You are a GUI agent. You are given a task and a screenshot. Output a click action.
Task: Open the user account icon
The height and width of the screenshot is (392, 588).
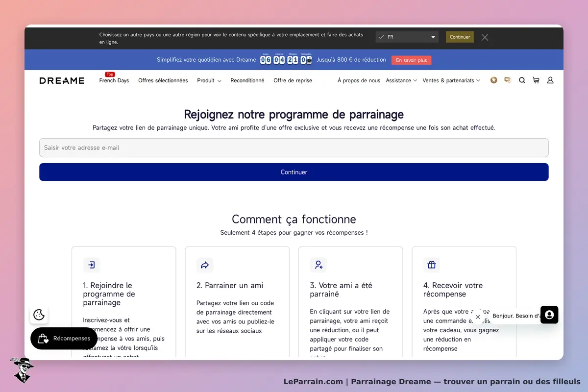coord(550,80)
